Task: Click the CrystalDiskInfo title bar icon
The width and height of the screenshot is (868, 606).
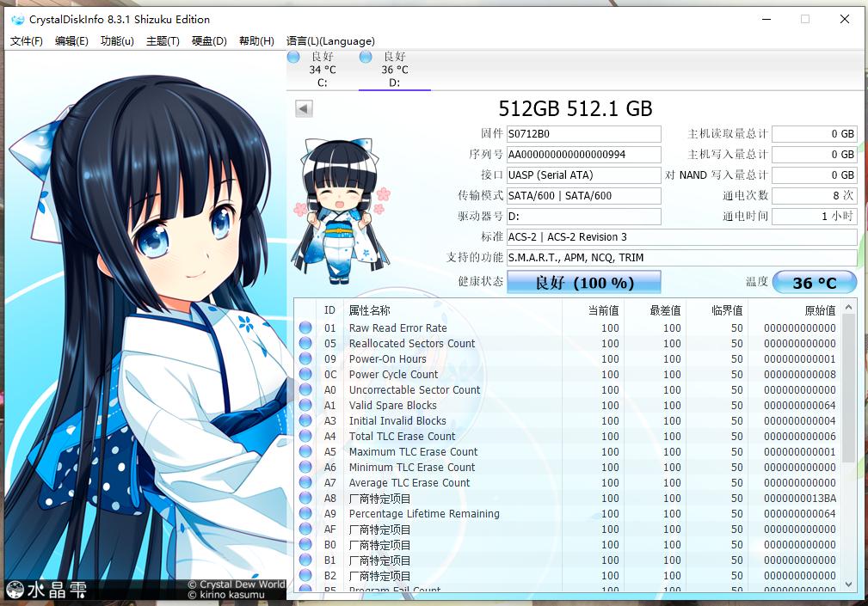Action: coord(18,20)
